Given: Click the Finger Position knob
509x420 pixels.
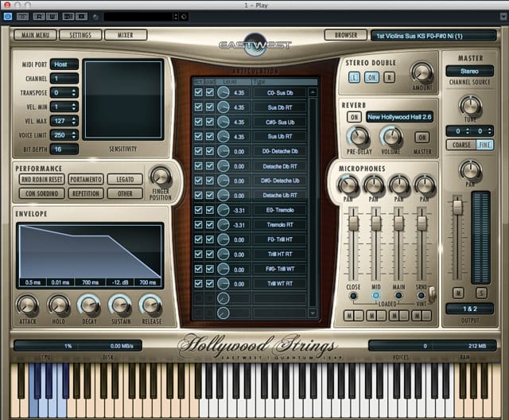Looking at the screenshot, I should (x=161, y=177).
